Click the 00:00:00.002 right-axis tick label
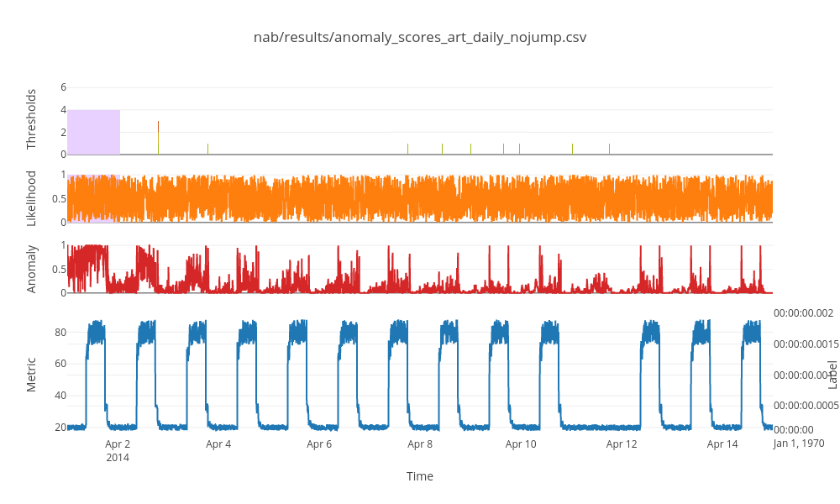Screen dimensions: 840x504 click(803, 313)
